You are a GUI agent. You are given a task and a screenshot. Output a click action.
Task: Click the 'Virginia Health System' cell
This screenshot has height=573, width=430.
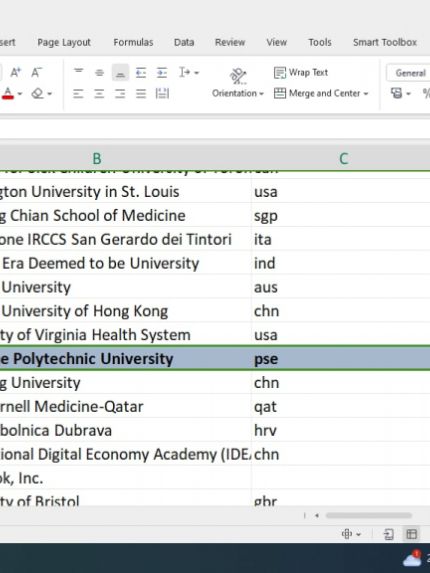[125, 335]
